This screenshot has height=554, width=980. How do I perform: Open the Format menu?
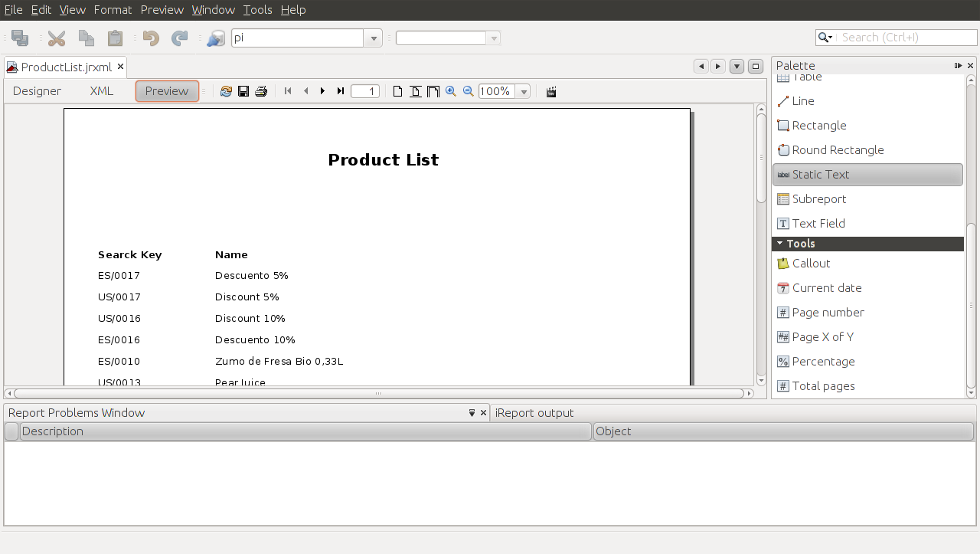[113, 10]
